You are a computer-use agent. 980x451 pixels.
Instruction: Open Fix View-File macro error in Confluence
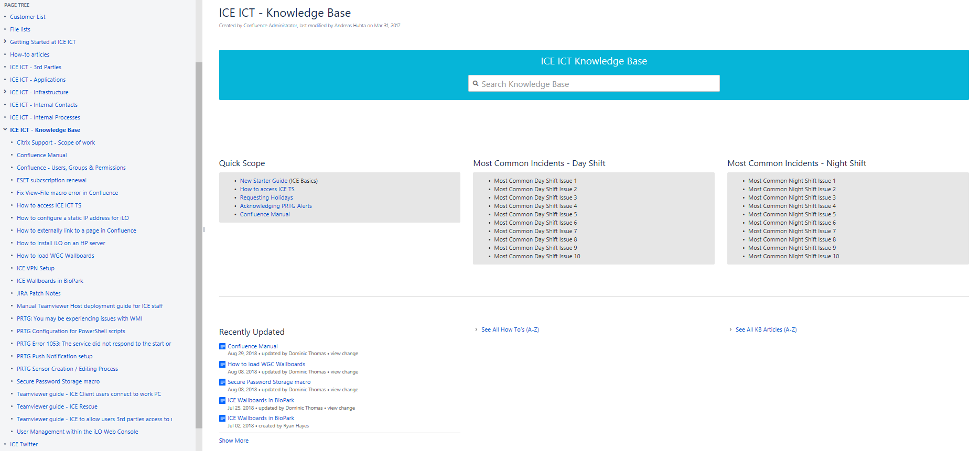point(68,193)
